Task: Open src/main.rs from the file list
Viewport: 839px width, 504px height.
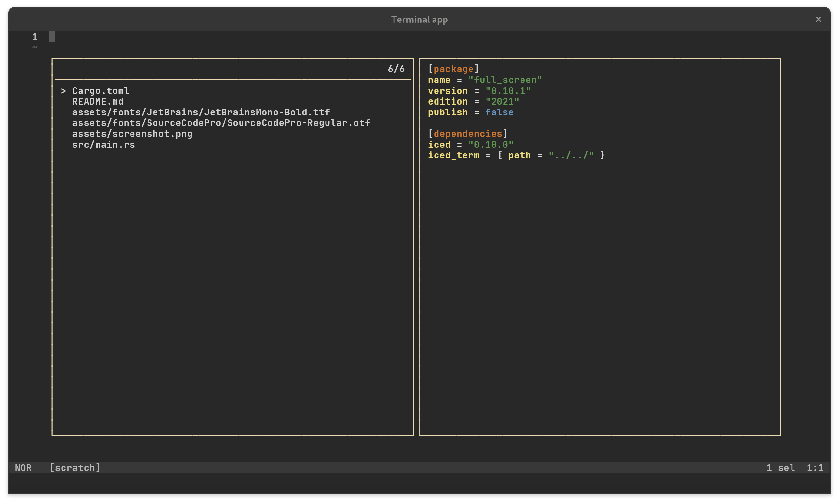Action: click(103, 145)
